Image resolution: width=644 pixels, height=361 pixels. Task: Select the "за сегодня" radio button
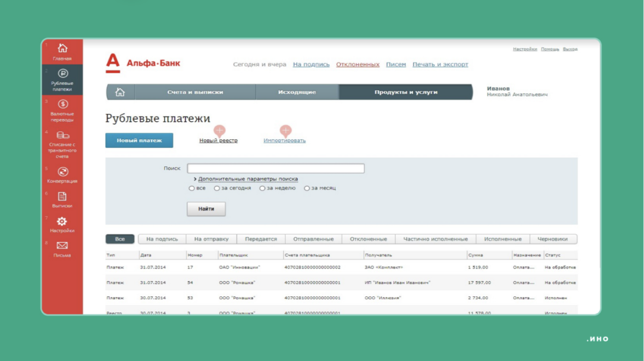click(x=217, y=189)
